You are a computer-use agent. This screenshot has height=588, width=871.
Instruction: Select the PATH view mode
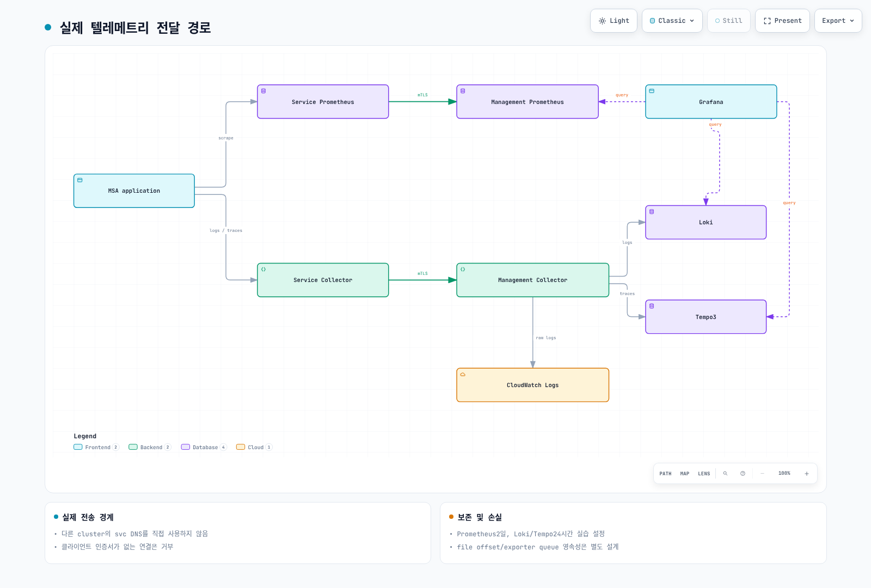click(665, 474)
